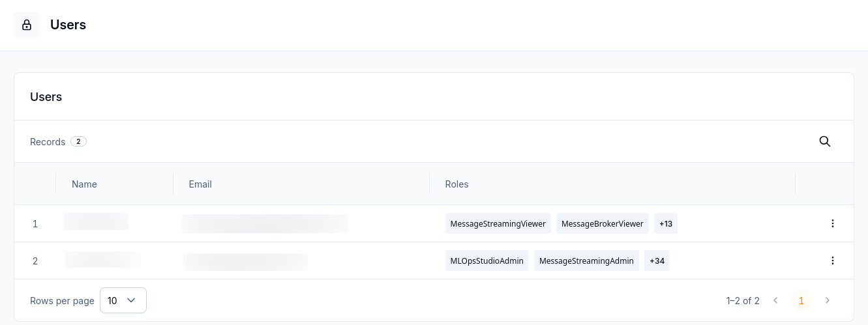Sort by the Name column header
This screenshot has height=325, width=868.
pyautogui.click(x=84, y=184)
